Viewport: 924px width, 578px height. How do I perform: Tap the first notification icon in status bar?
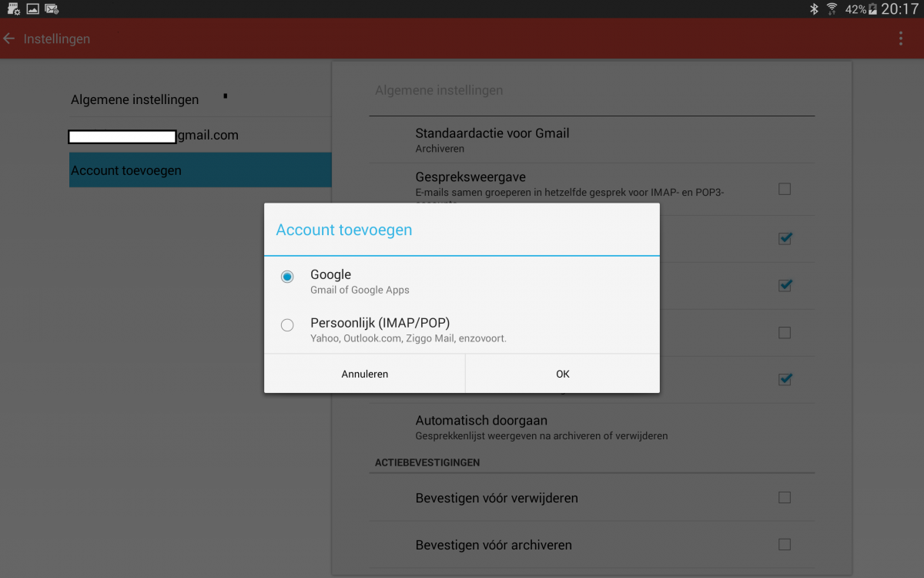[x=13, y=9]
